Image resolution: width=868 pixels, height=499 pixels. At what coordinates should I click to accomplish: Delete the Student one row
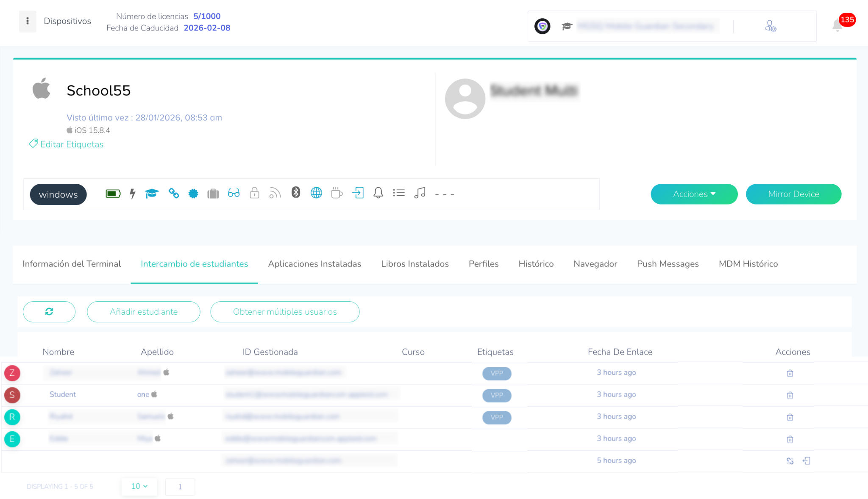tap(790, 395)
